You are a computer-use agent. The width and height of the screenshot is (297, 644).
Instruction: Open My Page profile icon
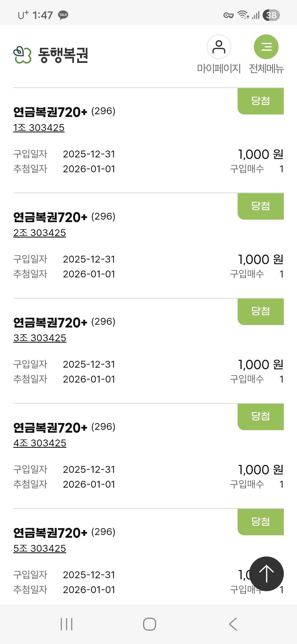219,47
